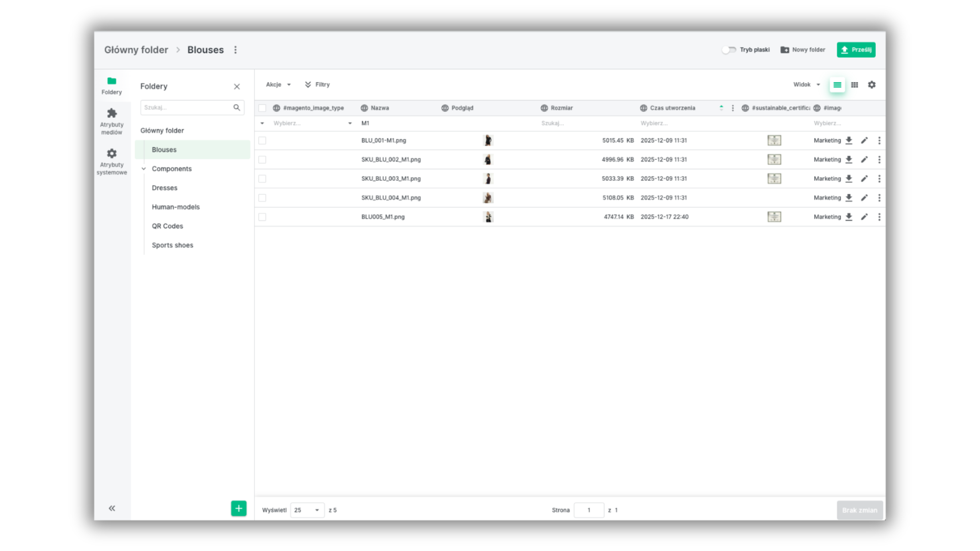The width and height of the screenshot is (980, 551).
Task: Open Atrybuty mediów sidebar panel
Action: [111, 121]
